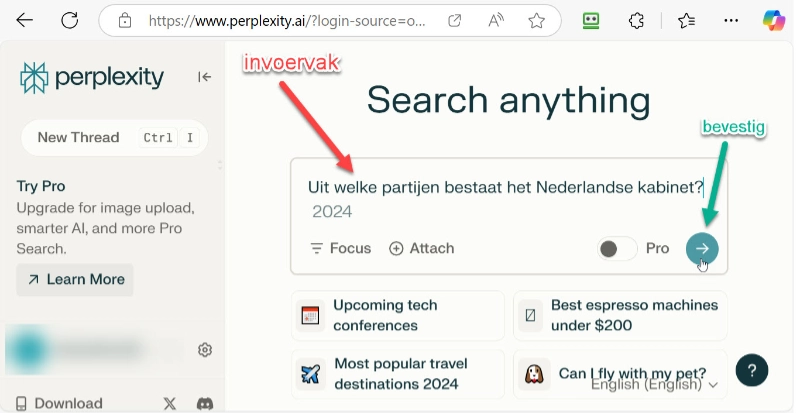Viewport: 800px width, 413px height.
Task: Submit the search with the arrow button
Action: (x=702, y=249)
